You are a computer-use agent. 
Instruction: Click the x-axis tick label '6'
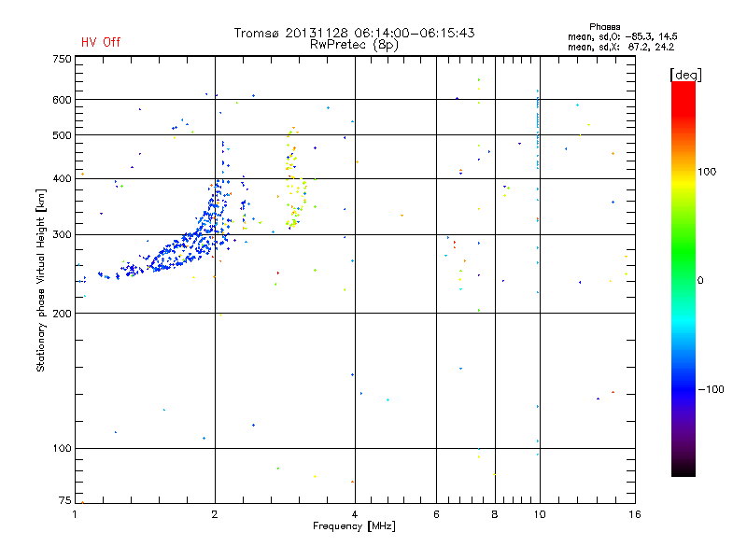tap(436, 514)
